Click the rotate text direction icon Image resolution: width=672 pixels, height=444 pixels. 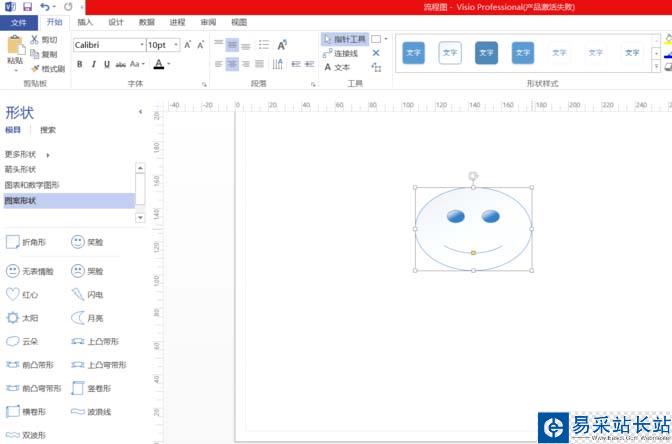278,64
